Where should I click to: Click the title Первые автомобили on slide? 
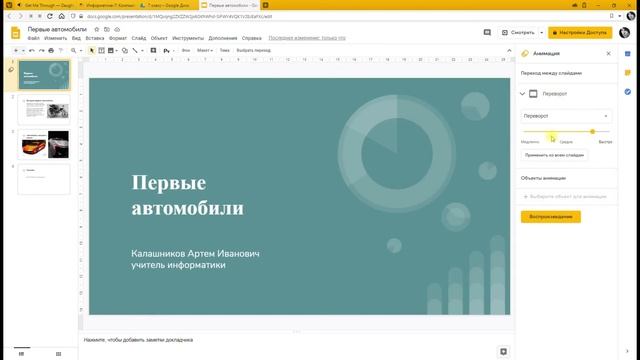[187, 195]
